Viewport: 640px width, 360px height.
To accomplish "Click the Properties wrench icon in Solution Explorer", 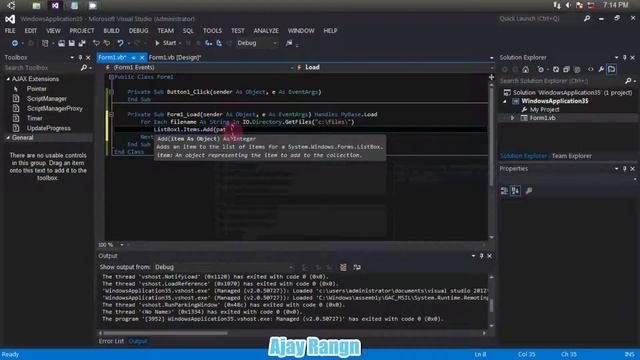I will coord(601,70).
